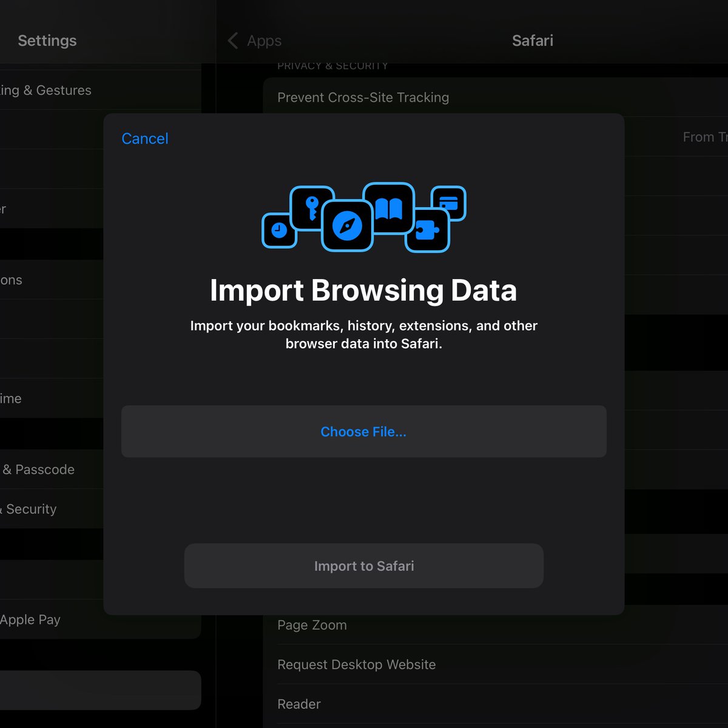
Task: Open the Safari settings title bar
Action: [x=532, y=41]
